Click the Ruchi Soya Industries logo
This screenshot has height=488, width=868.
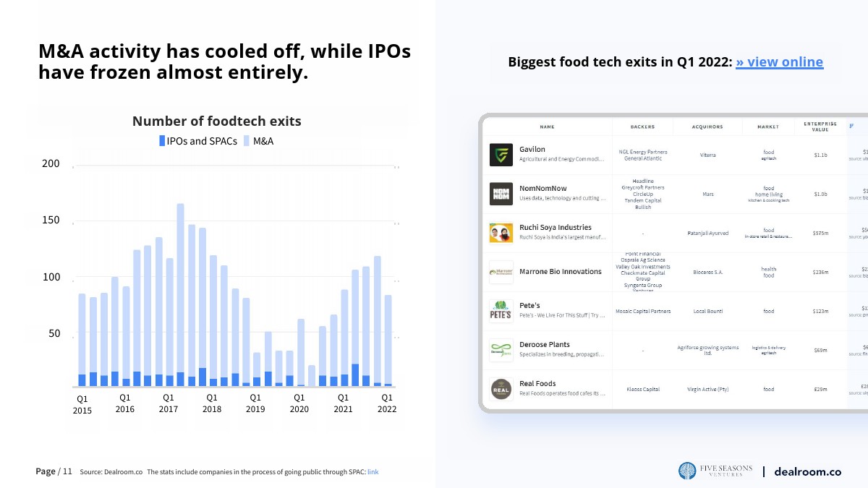(x=501, y=233)
